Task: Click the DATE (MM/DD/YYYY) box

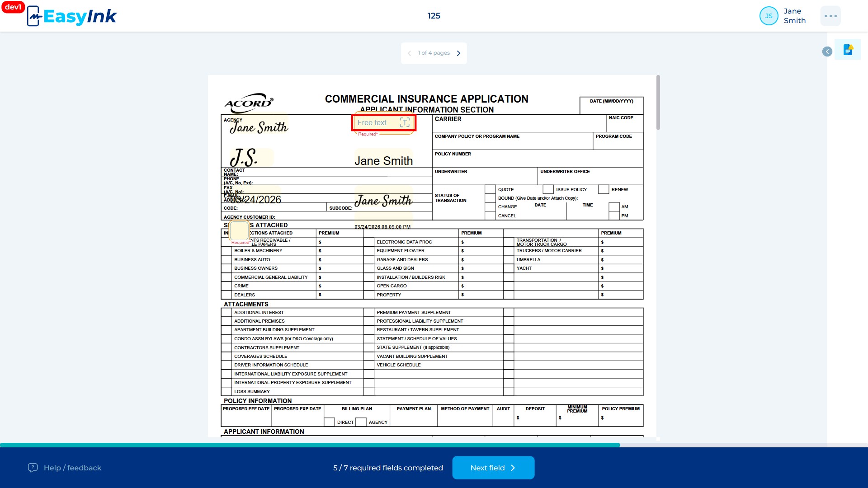Action: coord(611,106)
